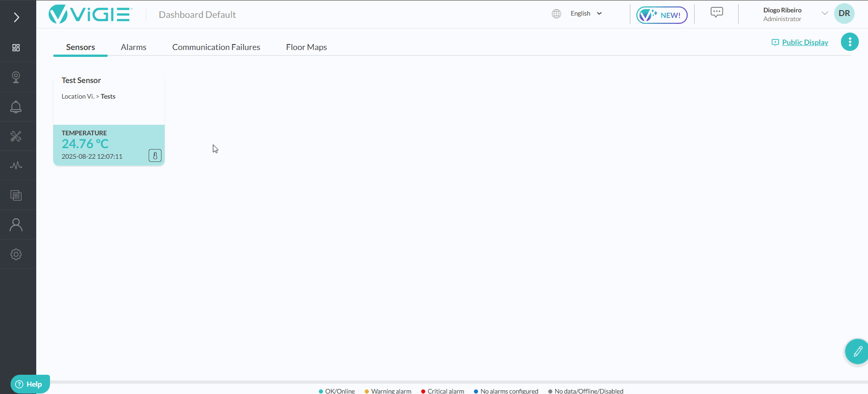Click the DR avatar circle
The image size is (868, 394).
(x=844, y=14)
